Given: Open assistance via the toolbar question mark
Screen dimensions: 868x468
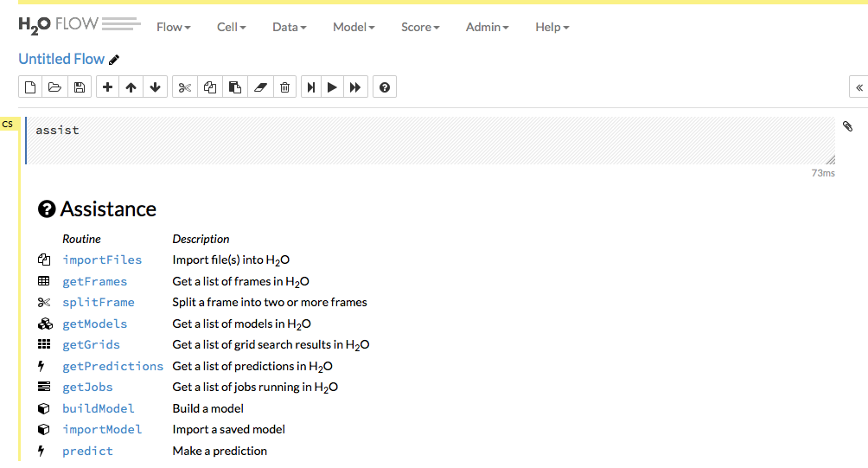Looking at the screenshot, I should (385, 87).
